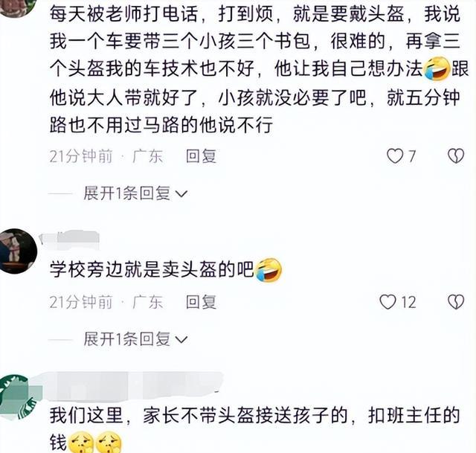Open avatar of the "学校旁边" commenter

click(x=16, y=251)
